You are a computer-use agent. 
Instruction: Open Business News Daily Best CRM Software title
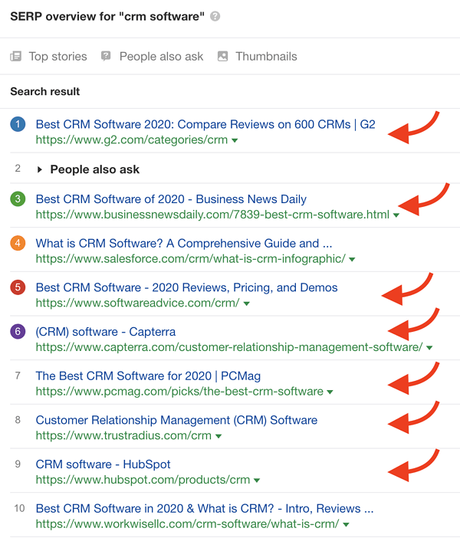coord(171,199)
